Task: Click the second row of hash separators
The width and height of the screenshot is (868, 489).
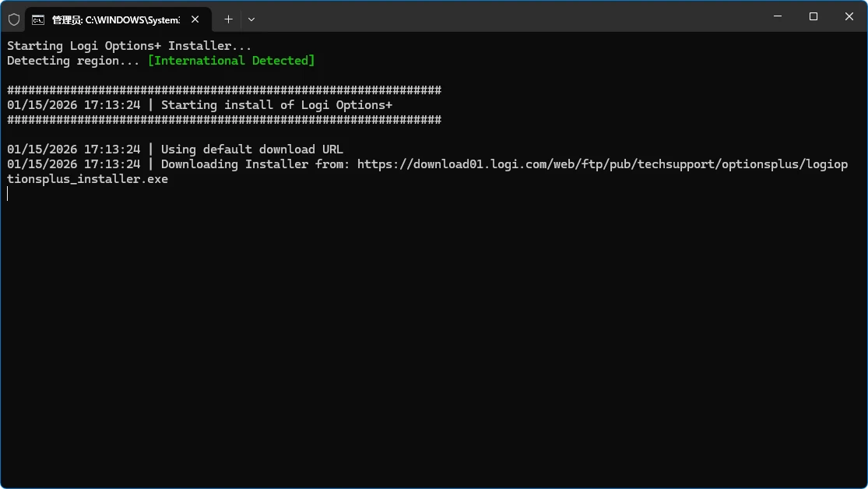Action: [x=224, y=120]
